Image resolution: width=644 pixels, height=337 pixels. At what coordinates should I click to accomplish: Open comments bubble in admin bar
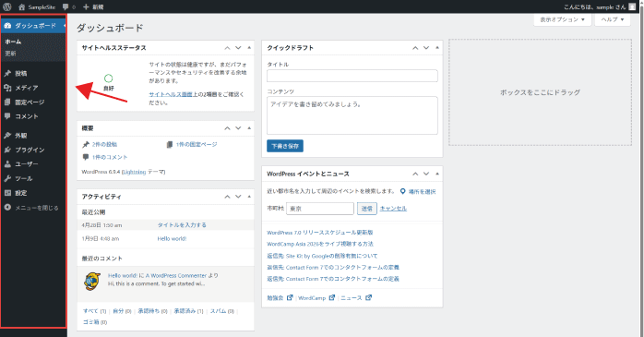[68, 7]
